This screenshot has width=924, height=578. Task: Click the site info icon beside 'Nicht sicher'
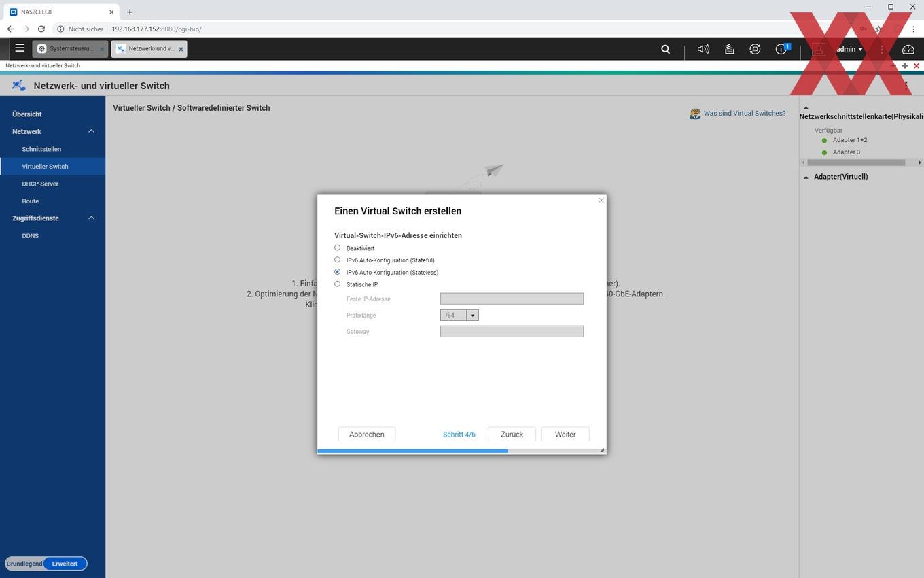point(60,29)
